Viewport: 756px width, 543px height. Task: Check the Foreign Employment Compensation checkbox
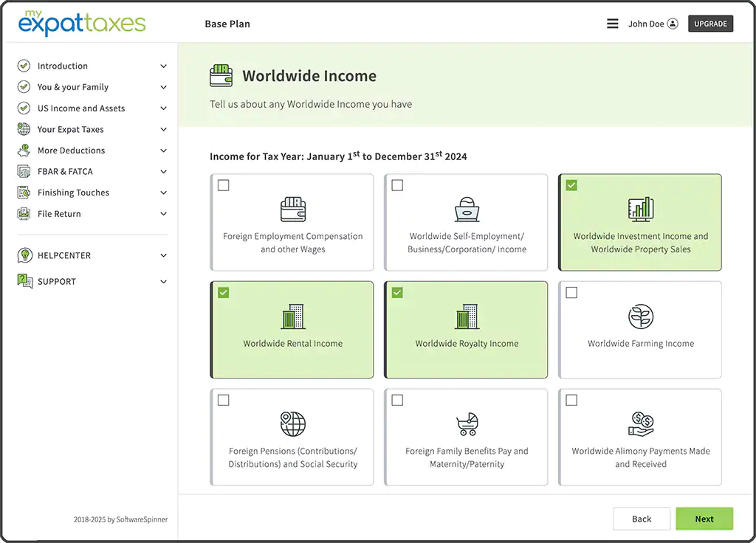[224, 185]
